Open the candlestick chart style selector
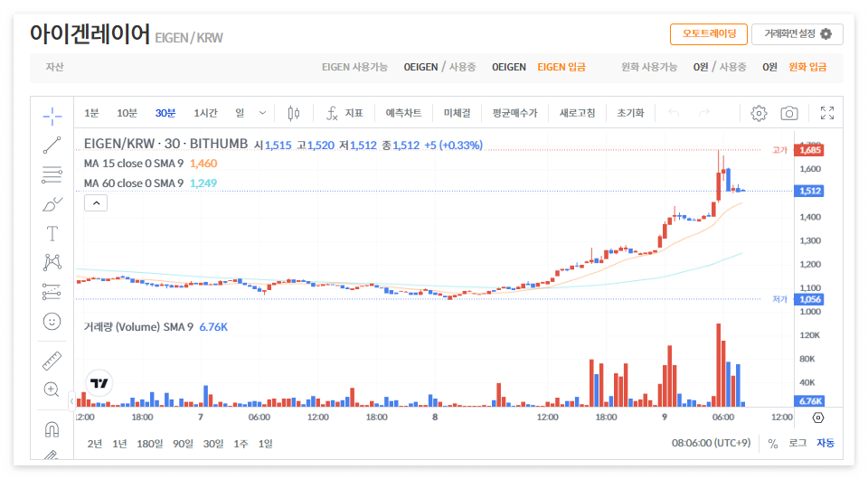 click(x=294, y=113)
